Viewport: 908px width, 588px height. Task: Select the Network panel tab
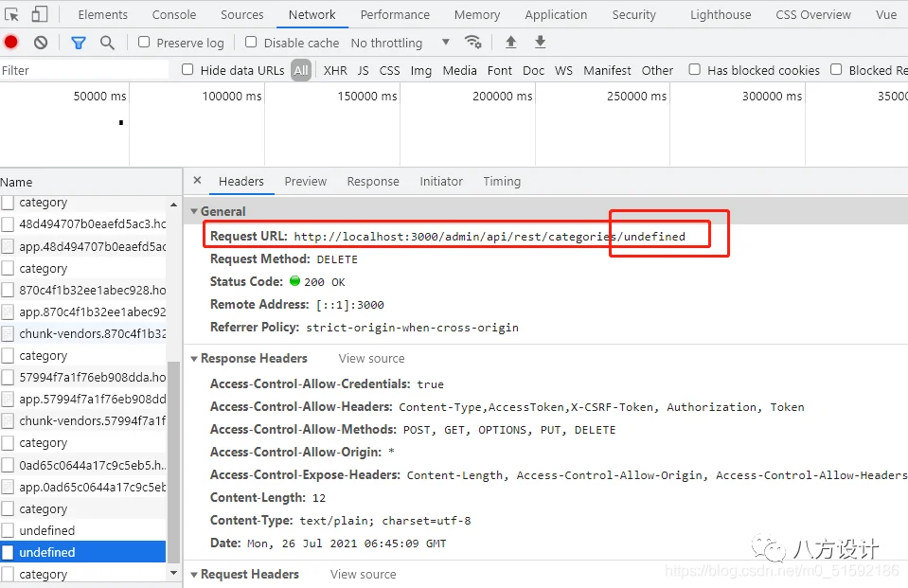[312, 14]
